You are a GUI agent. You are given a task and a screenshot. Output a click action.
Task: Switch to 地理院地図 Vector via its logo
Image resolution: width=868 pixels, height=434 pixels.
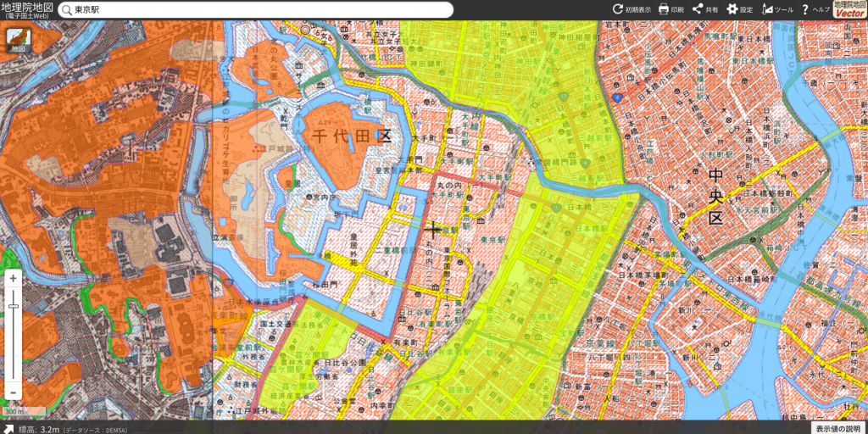[850, 9]
